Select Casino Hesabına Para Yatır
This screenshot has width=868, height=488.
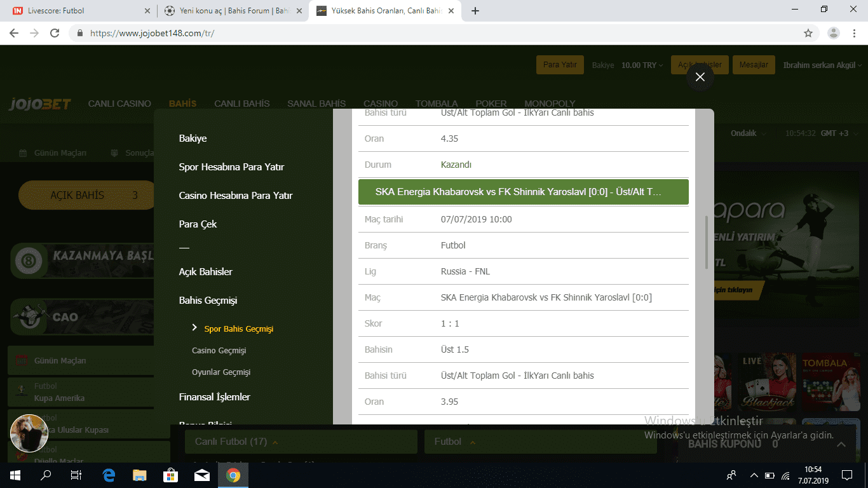click(236, 196)
